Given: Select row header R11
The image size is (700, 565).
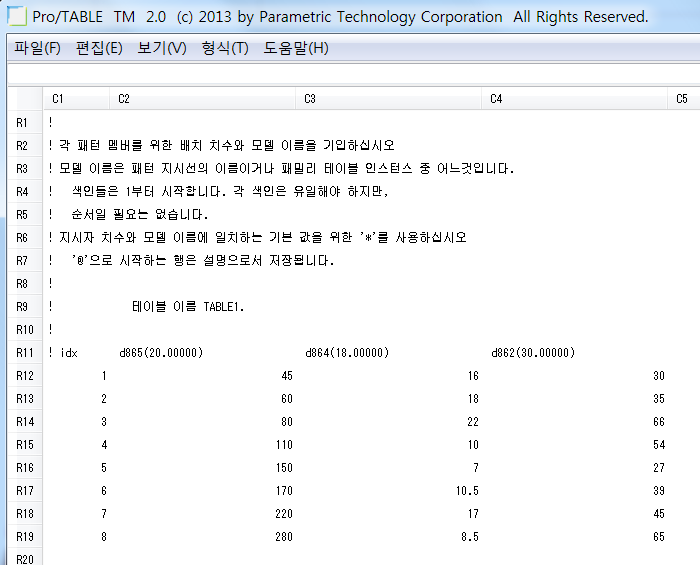Looking at the screenshot, I should (x=25, y=353).
